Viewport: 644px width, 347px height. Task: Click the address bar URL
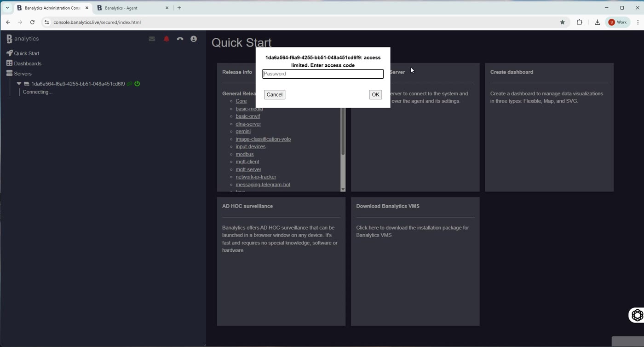click(x=97, y=22)
